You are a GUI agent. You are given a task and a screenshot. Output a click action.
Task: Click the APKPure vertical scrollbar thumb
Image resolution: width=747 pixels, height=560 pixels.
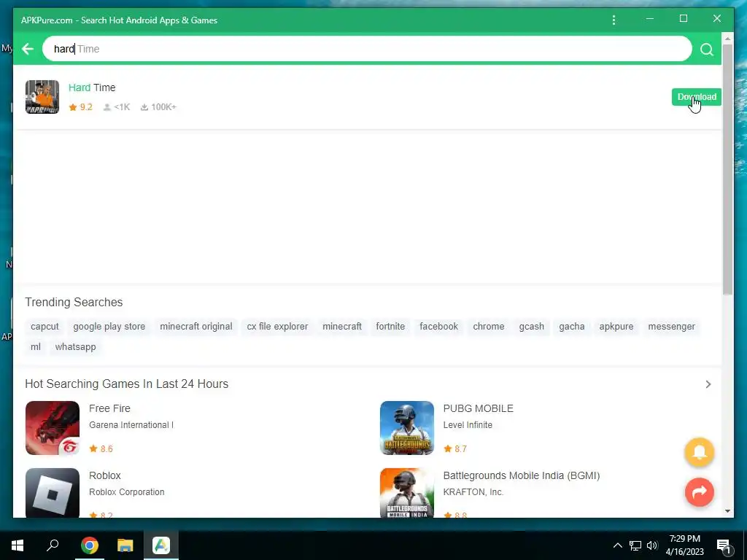[x=727, y=169]
